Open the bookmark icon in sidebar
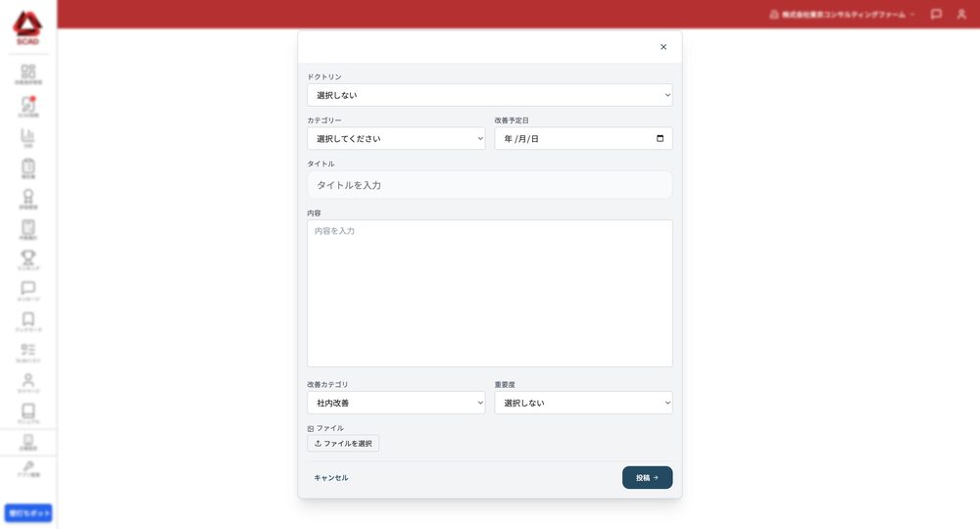Image resolution: width=980 pixels, height=529 pixels. pos(28,321)
